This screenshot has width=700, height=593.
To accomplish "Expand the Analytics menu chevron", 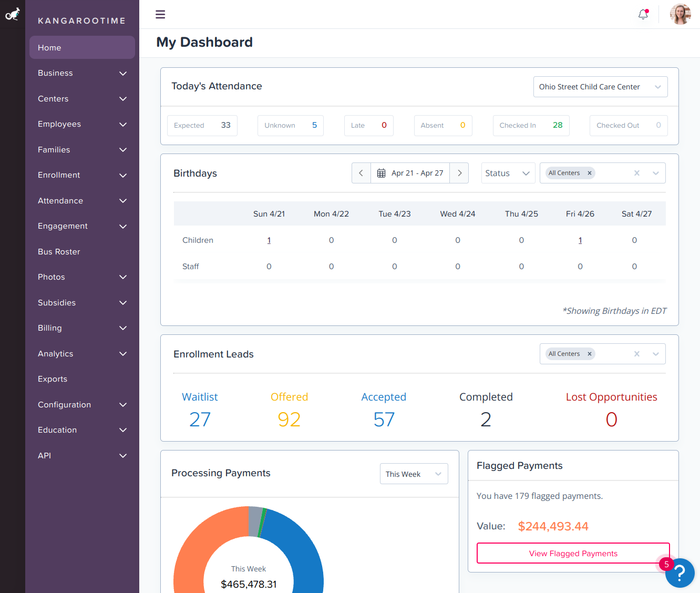I will (123, 354).
